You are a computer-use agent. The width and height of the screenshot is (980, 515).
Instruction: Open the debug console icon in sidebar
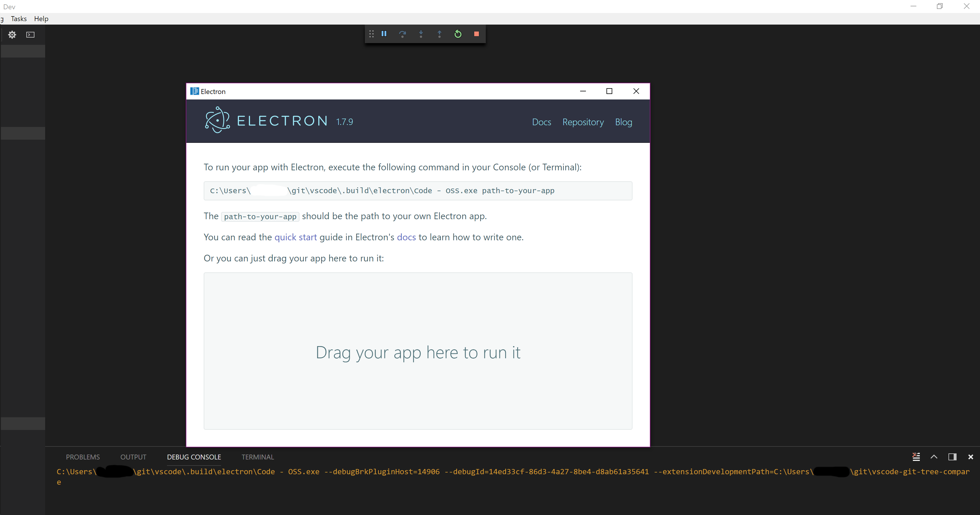point(30,35)
